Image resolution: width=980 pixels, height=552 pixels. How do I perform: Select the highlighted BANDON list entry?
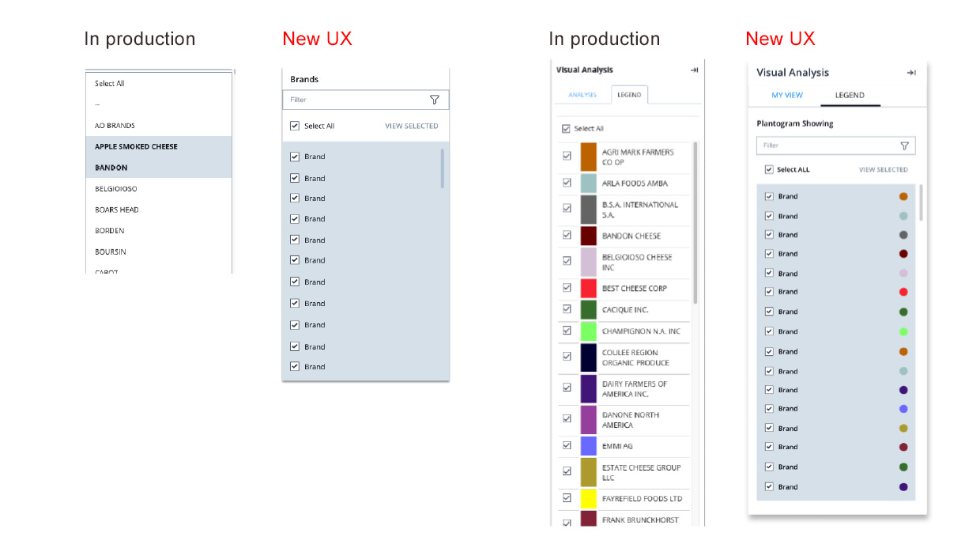point(159,168)
